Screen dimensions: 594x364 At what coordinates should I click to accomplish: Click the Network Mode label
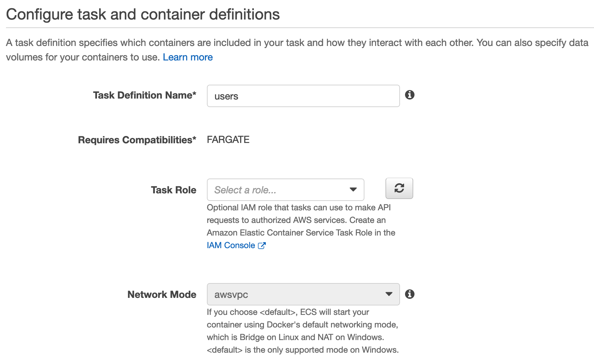point(162,294)
